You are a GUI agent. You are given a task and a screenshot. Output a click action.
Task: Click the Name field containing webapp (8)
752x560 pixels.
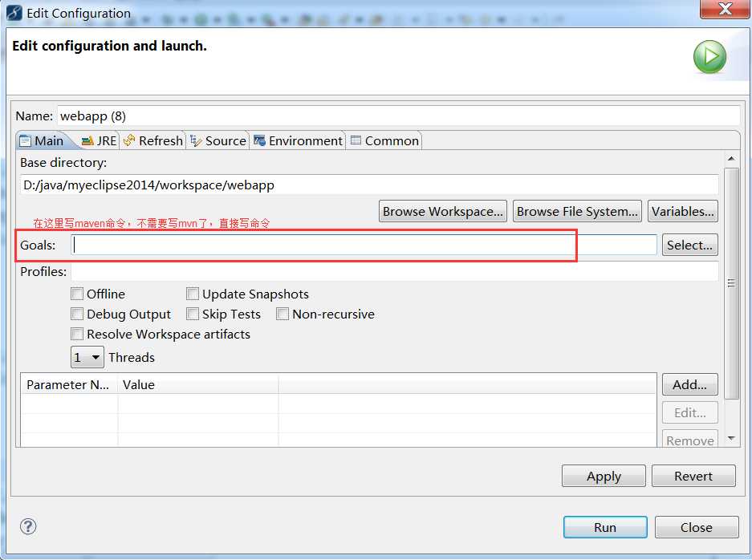[x=399, y=116]
